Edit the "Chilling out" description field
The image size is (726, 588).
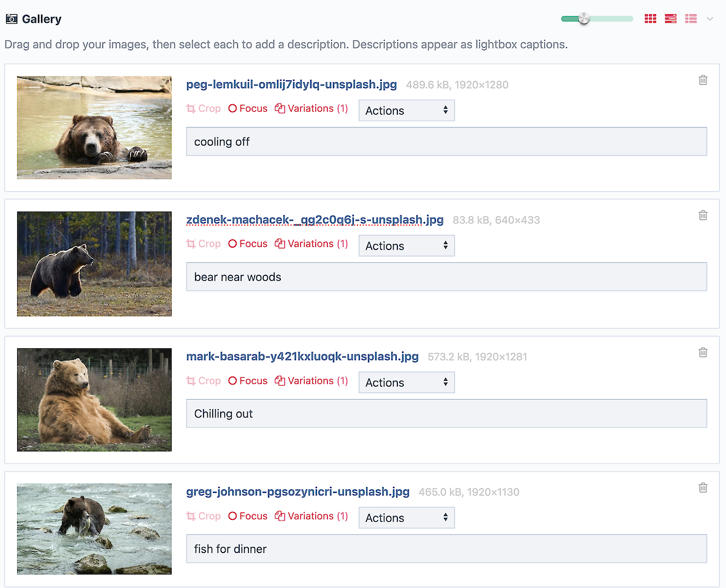446,413
